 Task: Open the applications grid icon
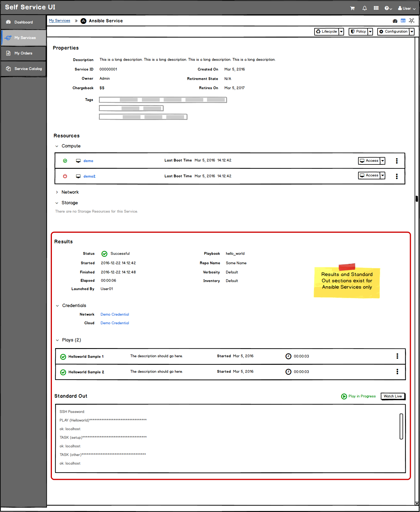(376, 8)
